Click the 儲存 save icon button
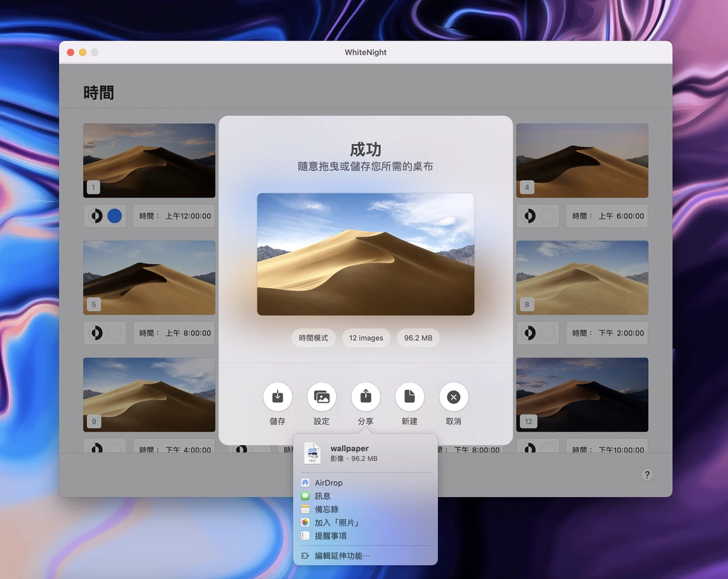The image size is (728, 579). (x=277, y=396)
